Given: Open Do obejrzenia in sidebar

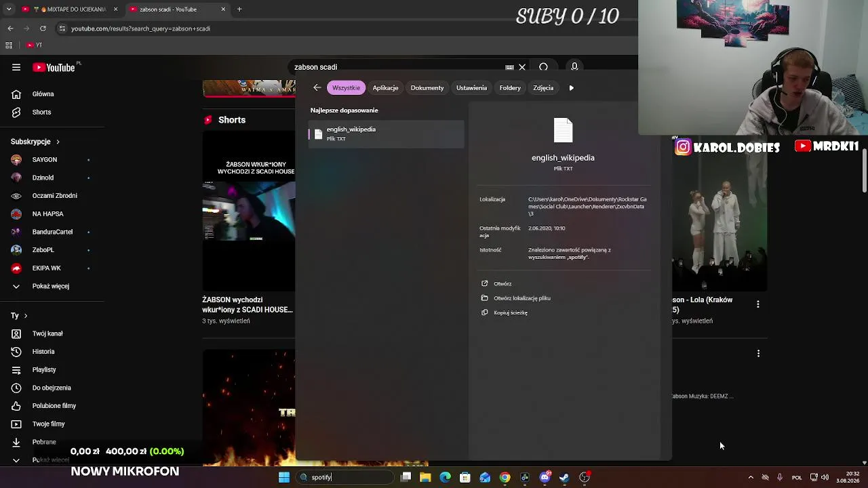Looking at the screenshot, I should point(52,388).
